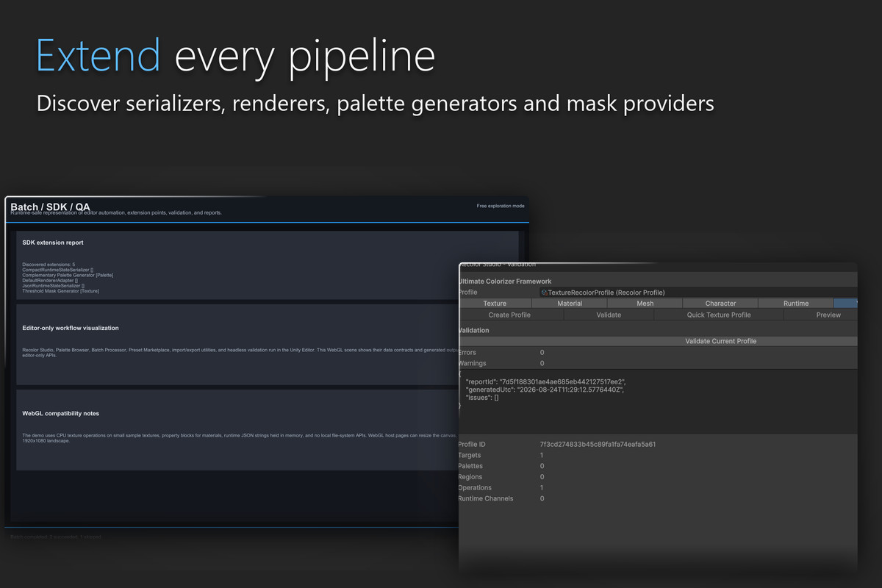Click Complementary Palette Generator [Palette] entry

tap(68, 275)
